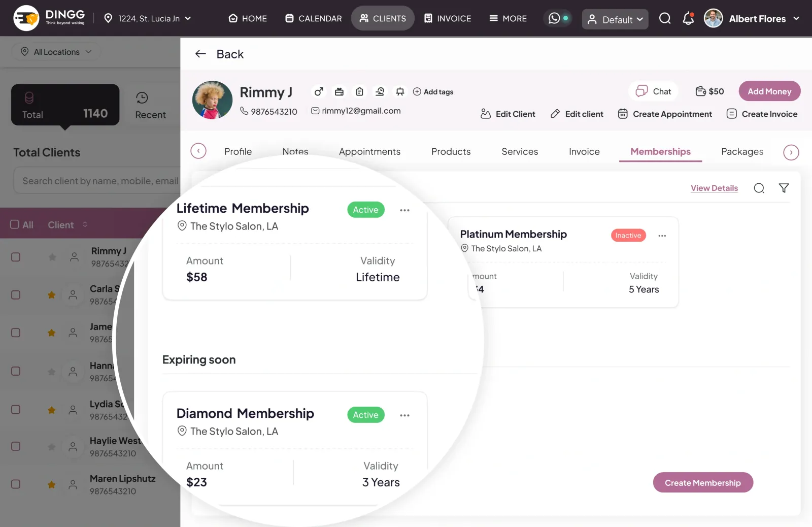Click Albert Flores profile avatar
812x527 pixels.
coord(713,18)
